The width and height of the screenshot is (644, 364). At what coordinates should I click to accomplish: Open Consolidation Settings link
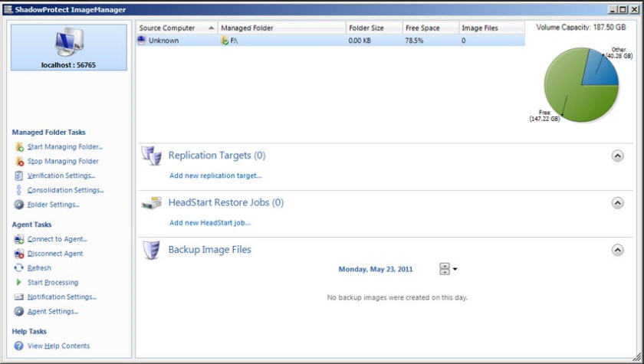pos(66,190)
